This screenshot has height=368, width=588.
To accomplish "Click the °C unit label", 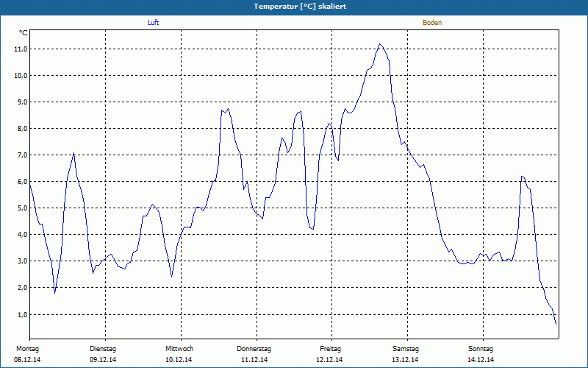I will pos(24,33).
